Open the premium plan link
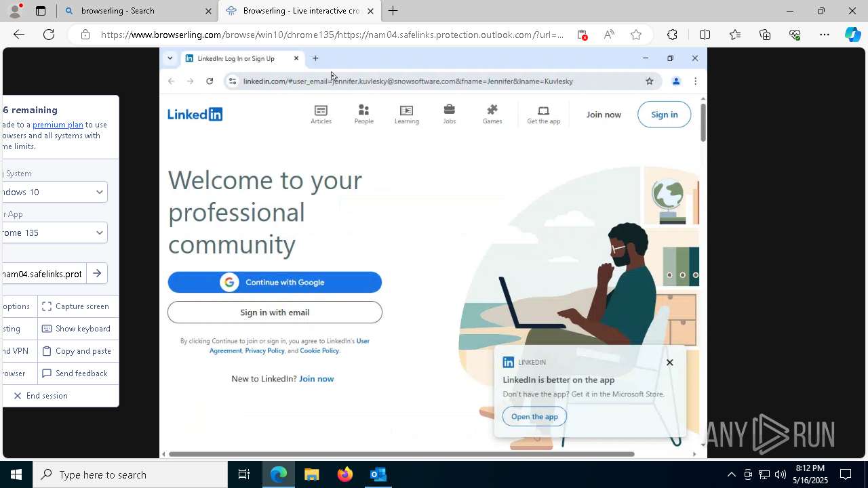868x488 pixels. tap(58, 125)
